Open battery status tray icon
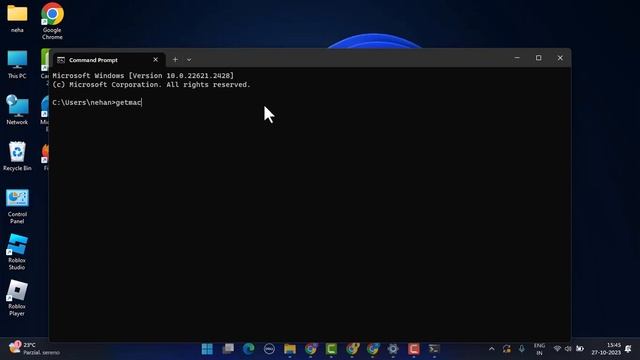This screenshot has width=640, height=360. coord(580,349)
